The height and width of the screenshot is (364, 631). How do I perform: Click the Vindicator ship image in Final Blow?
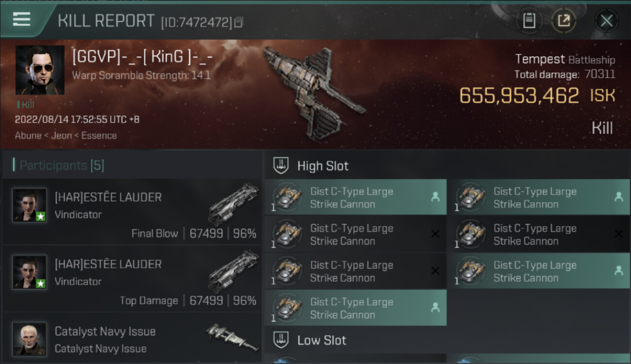234,204
